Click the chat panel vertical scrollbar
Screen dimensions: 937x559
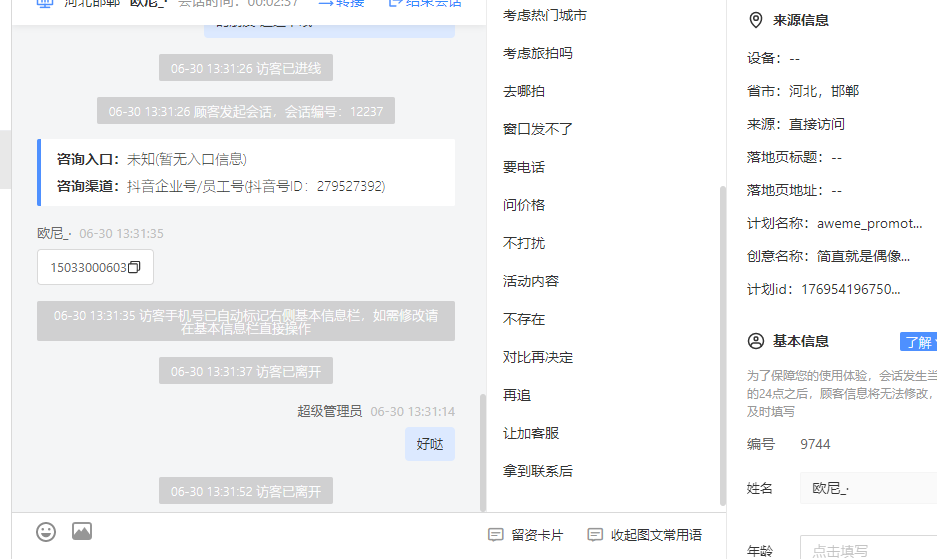click(x=483, y=453)
